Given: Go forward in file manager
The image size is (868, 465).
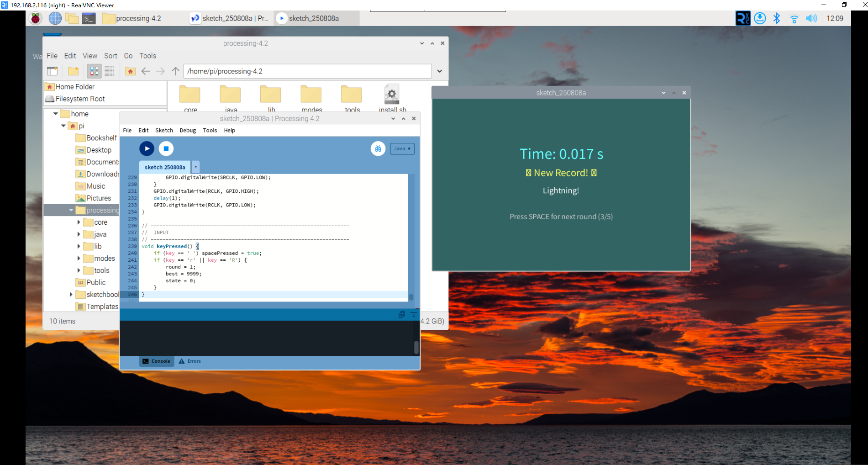Looking at the screenshot, I should (160, 71).
